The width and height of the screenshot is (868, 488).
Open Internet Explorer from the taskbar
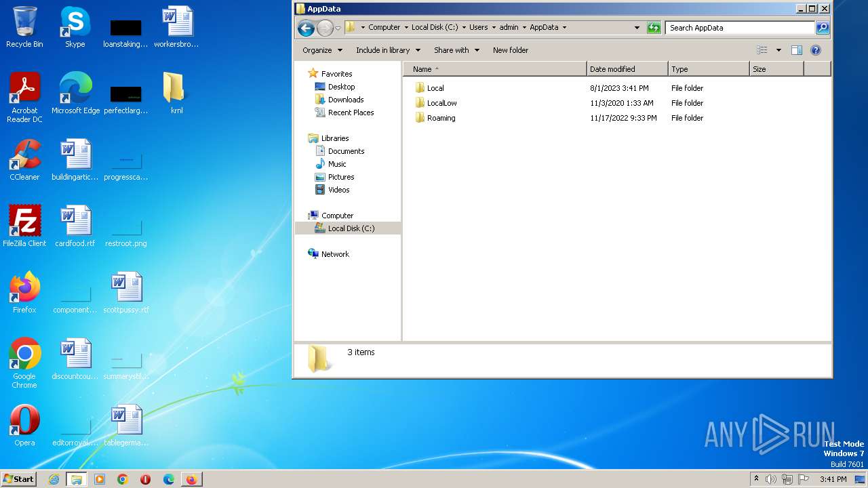(x=54, y=479)
